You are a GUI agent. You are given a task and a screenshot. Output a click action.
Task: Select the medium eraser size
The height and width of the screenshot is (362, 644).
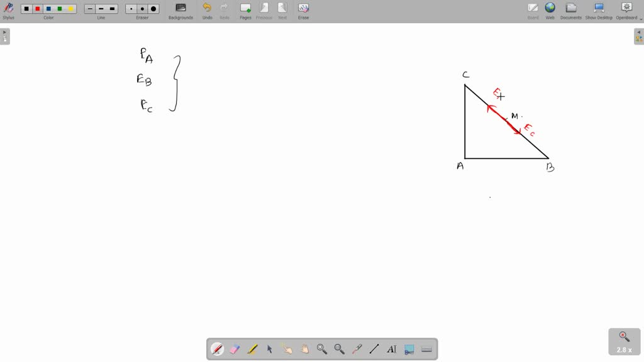[x=142, y=8]
